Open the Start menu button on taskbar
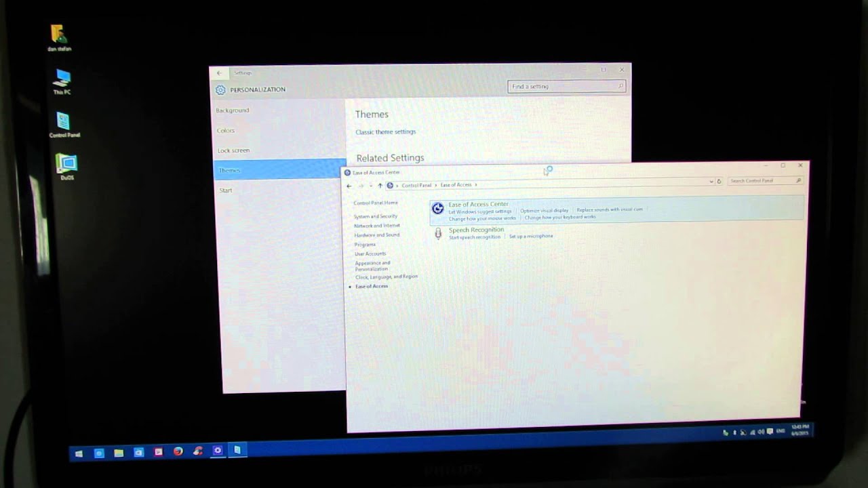Image resolution: width=868 pixels, height=488 pixels. (79, 453)
